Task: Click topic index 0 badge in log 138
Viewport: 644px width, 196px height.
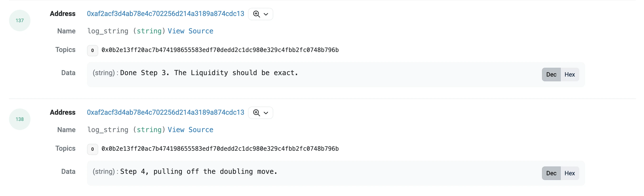Action: coord(93,149)
